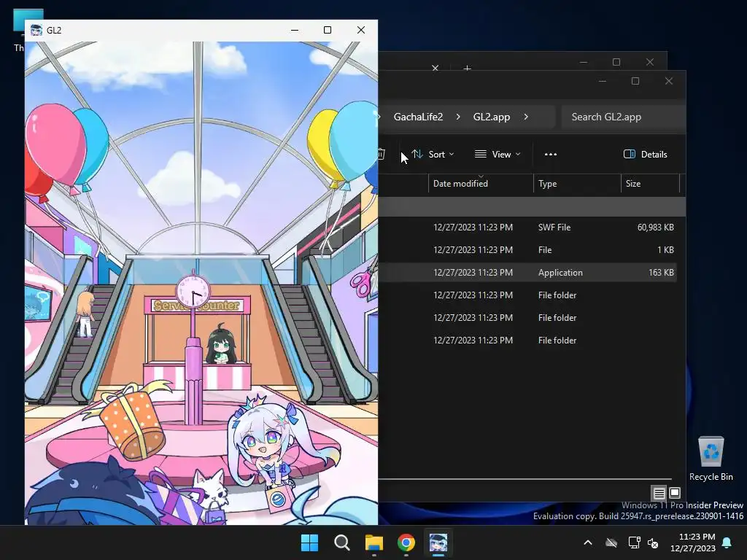Toggle the Details pane button
The image size is (747, 560).
pos(646,155)
